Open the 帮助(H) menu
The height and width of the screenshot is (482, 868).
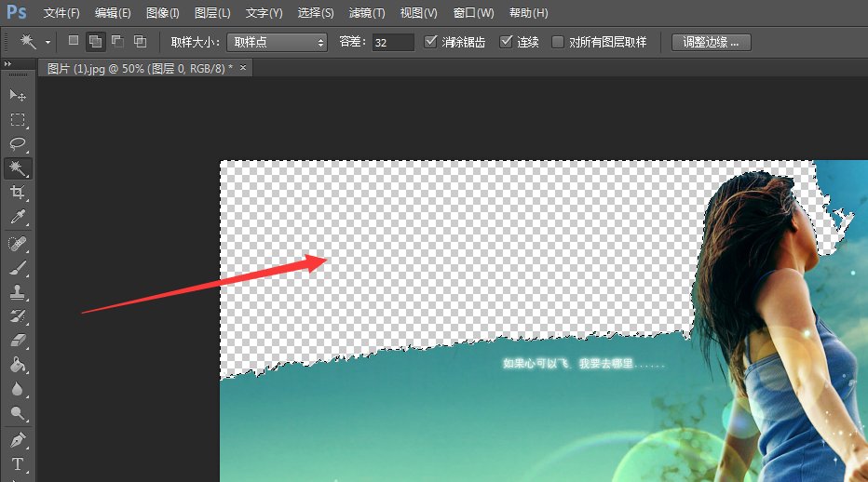(529, 13)
